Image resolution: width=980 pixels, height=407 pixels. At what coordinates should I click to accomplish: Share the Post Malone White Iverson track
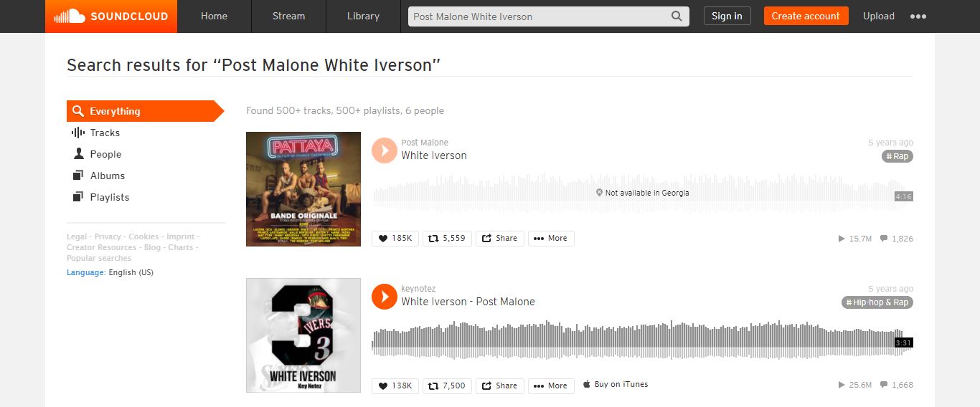pyautogui.click(x=500, y=239)
